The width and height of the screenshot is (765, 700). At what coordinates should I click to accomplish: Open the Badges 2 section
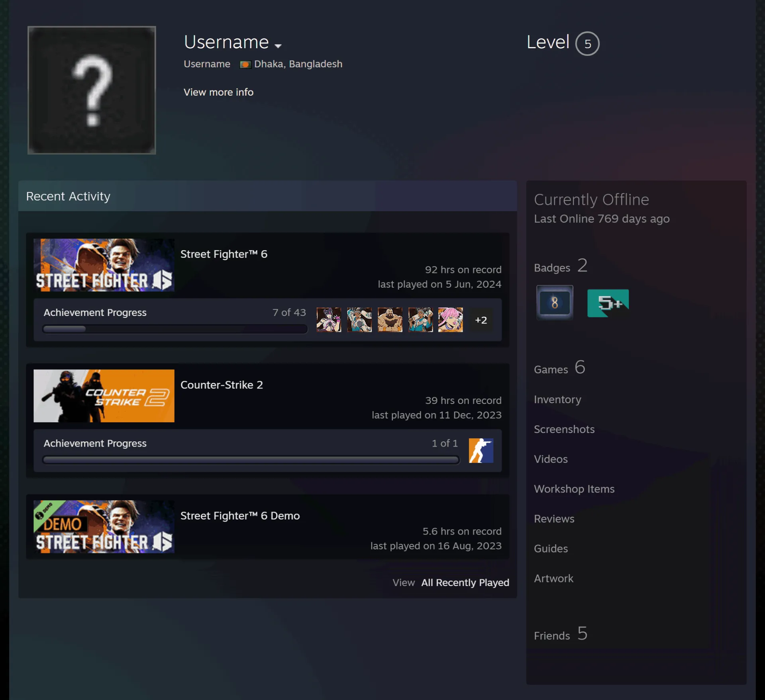coord(561,266)
